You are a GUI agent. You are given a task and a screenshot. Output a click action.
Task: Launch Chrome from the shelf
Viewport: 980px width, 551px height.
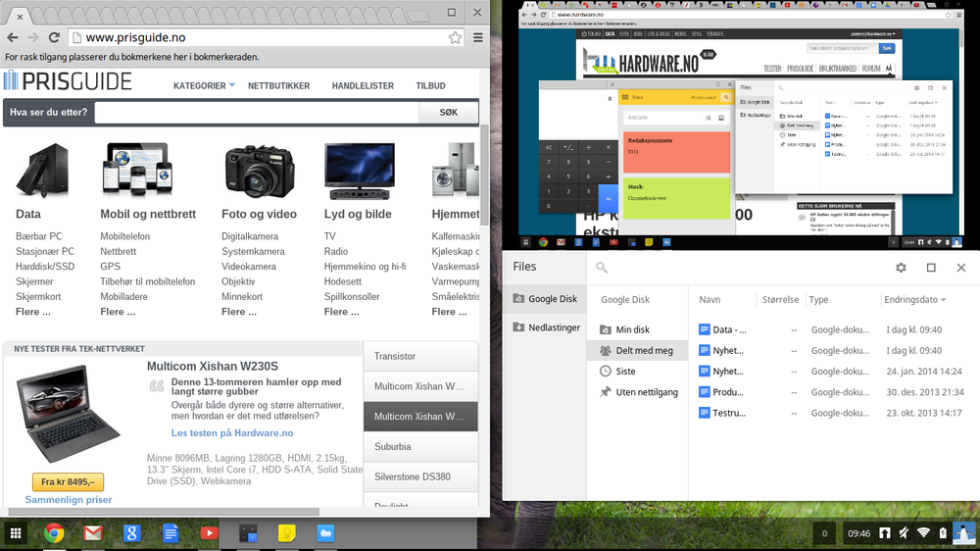[54, 533]
